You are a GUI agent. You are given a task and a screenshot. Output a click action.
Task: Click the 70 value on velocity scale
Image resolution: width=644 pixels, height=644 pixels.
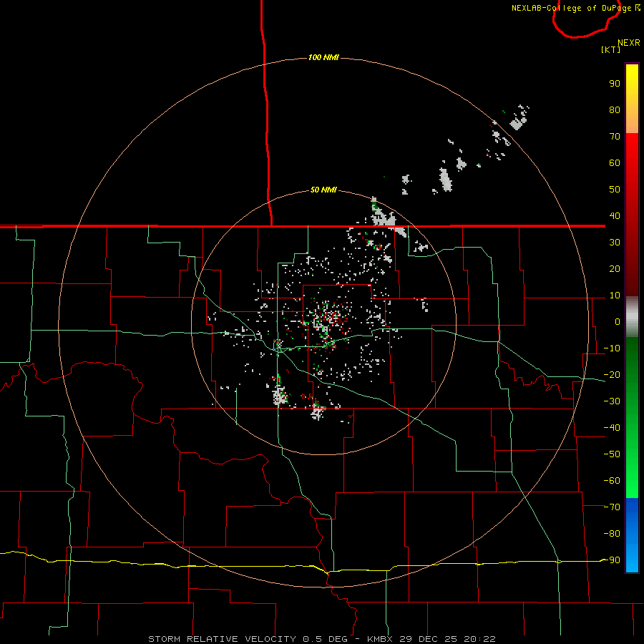click(615, 137)
